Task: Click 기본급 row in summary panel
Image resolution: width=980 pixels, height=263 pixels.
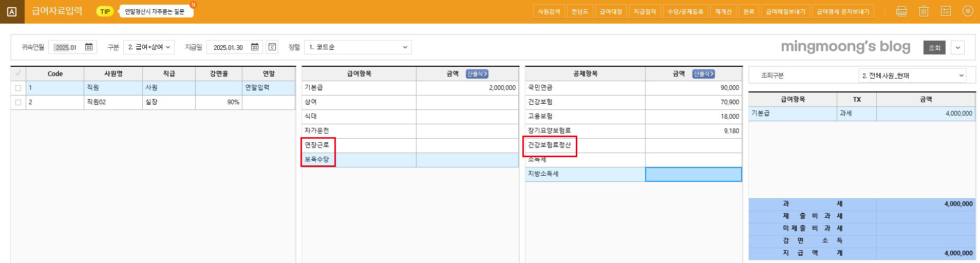Action: coord(862,114)
